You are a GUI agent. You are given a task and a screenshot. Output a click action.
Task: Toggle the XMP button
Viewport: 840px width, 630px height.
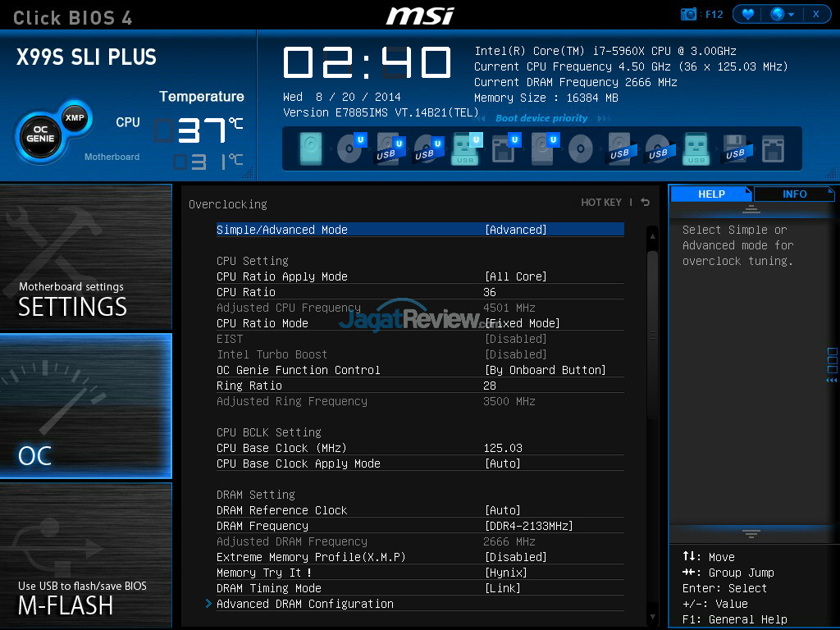[75, 117]
